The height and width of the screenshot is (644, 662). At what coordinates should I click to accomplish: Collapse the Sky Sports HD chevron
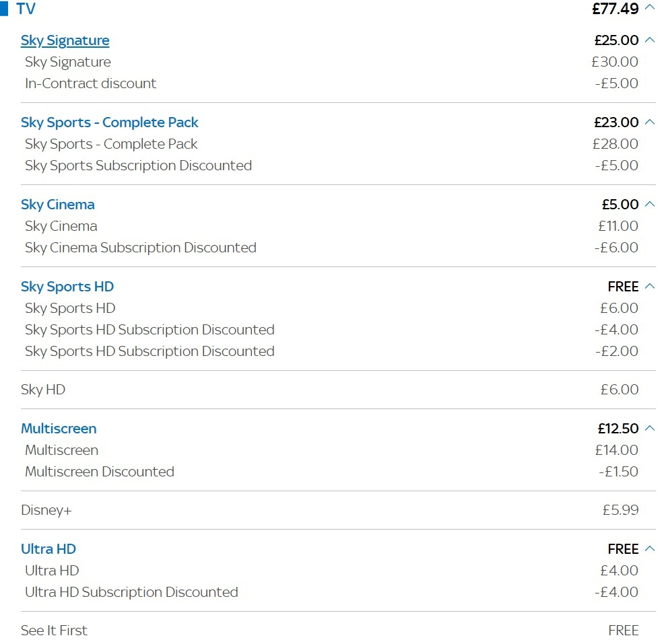(x=650, y=287)
